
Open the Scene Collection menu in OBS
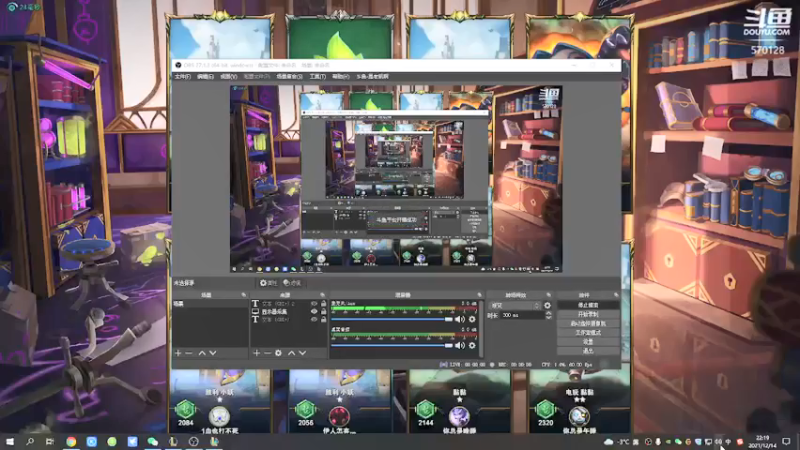pyautogui.click(x=289, y=77)
